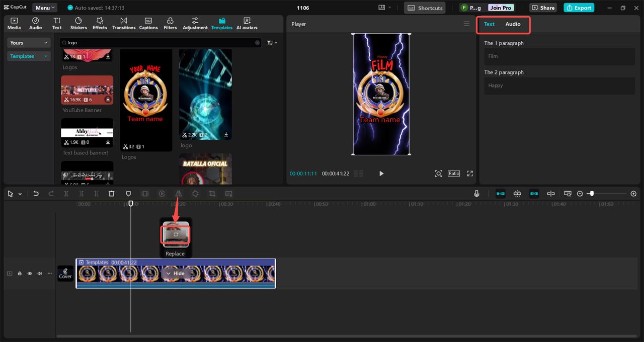Delete the selected clip

point(112,194)
